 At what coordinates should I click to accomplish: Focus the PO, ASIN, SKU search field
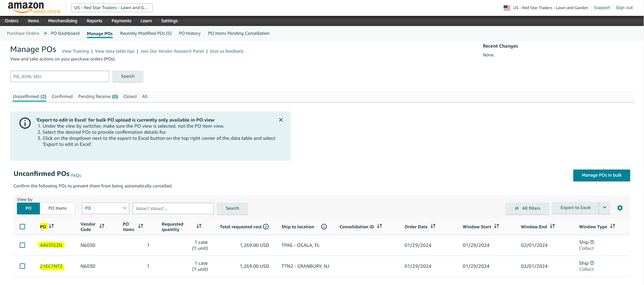click(60, 76)
